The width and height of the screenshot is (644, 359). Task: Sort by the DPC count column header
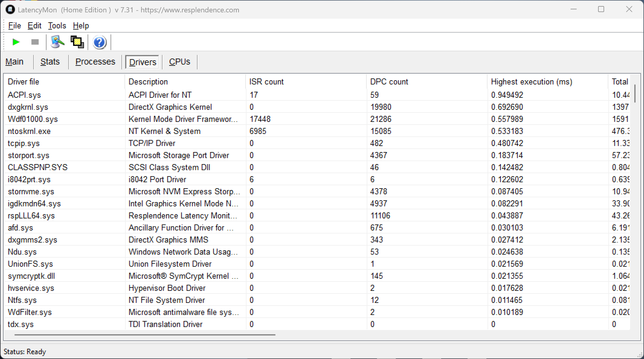[389, 82]
